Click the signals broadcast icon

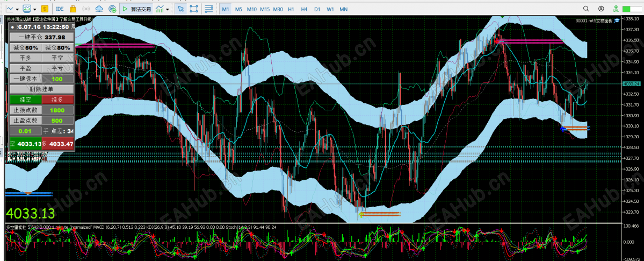point(86,8)
